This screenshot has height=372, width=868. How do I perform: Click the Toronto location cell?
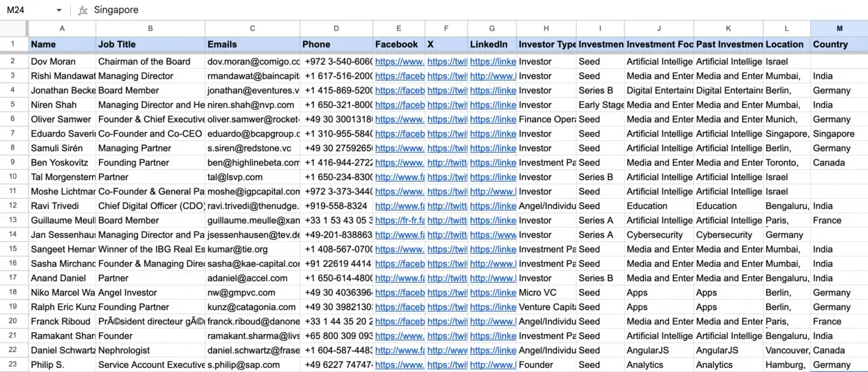[787, 162]
